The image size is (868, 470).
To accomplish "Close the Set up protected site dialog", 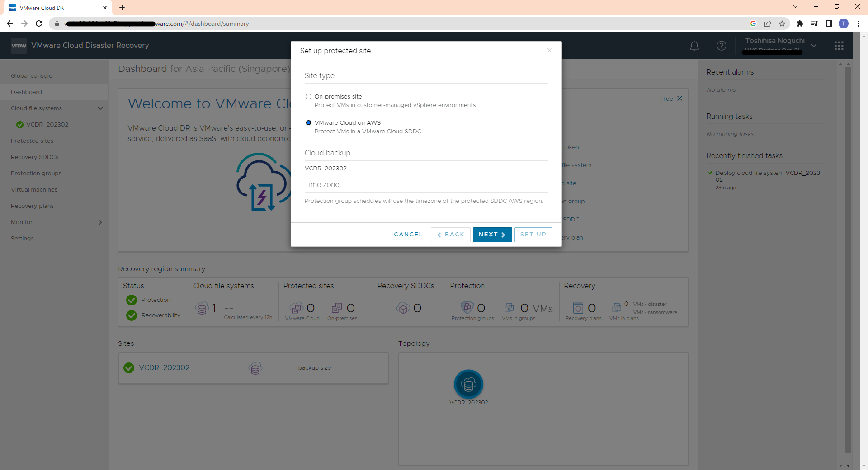I will click(549, 50).
